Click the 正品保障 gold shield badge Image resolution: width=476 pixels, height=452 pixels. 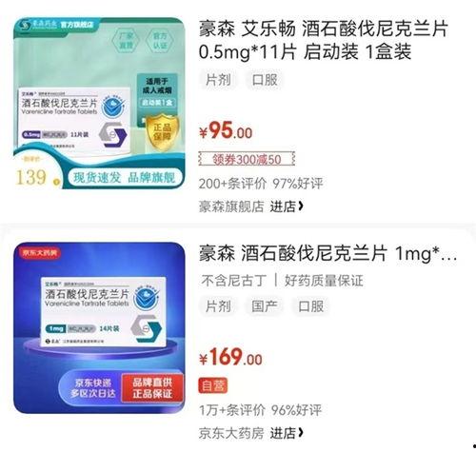(162, 132)
